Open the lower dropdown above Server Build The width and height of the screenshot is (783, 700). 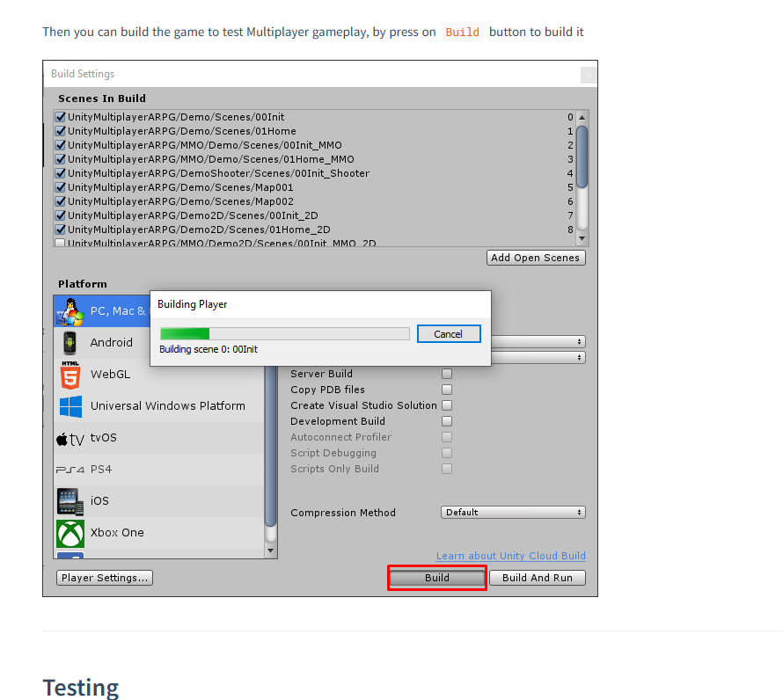click(538, 358)
